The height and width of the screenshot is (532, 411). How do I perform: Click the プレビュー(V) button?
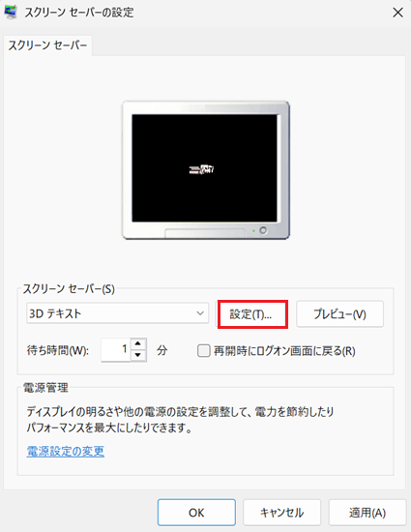point(339,314)
